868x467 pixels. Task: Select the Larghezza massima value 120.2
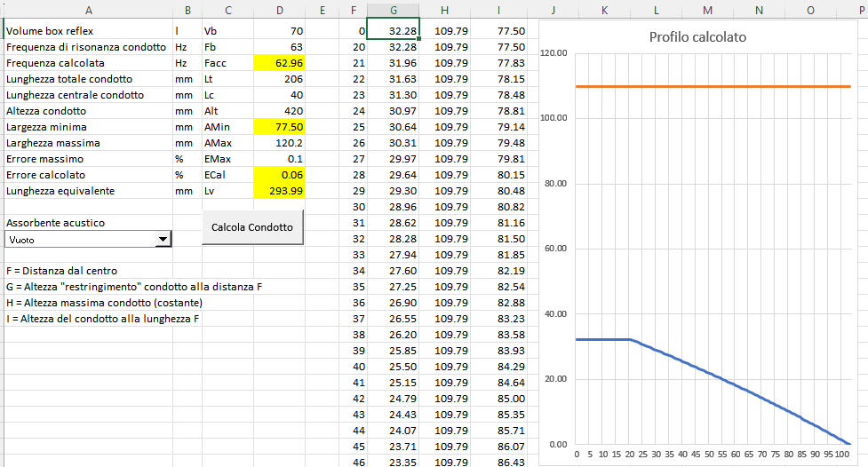point(280,143)
